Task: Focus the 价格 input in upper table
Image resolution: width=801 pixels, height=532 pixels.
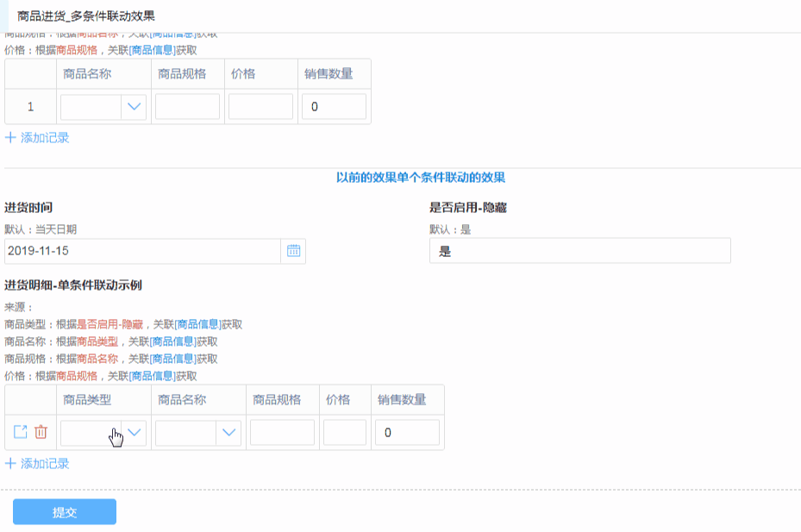Action: click(260, 107)
